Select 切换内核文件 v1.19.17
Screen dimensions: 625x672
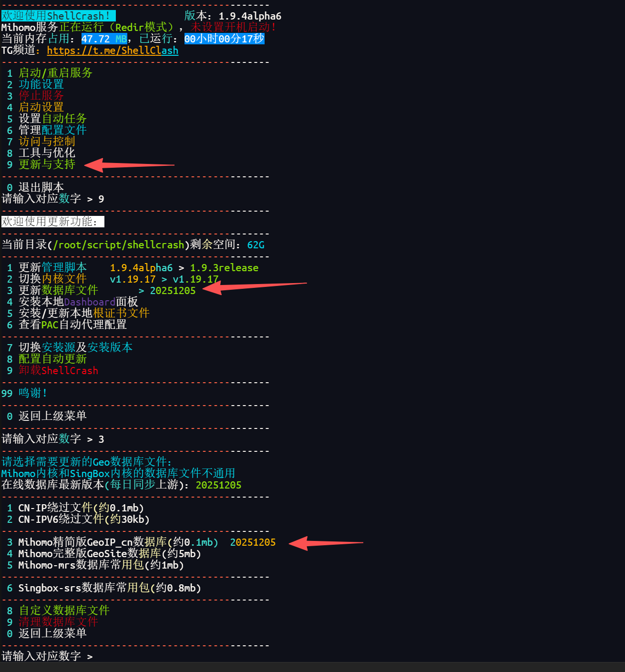point(52,279)
